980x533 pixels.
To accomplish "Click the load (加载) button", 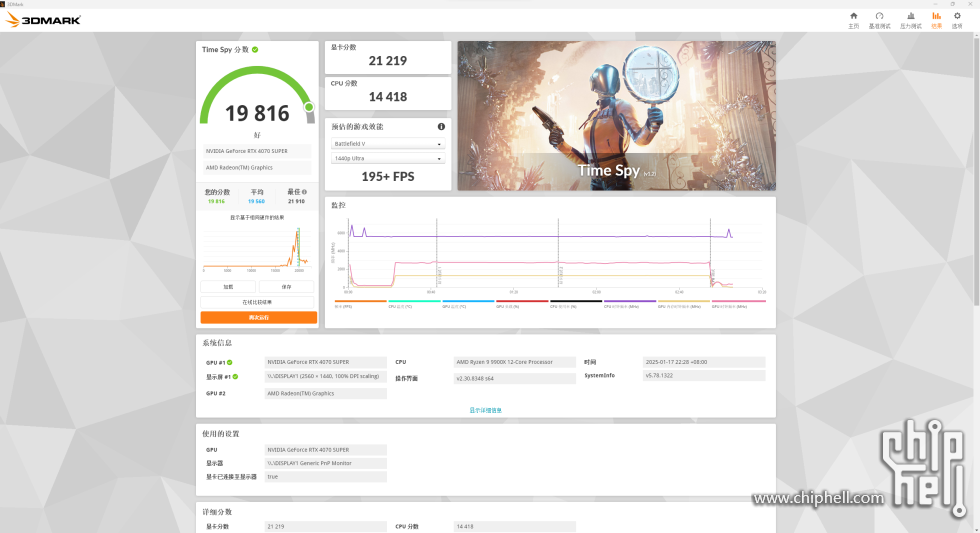I will 228,287.
